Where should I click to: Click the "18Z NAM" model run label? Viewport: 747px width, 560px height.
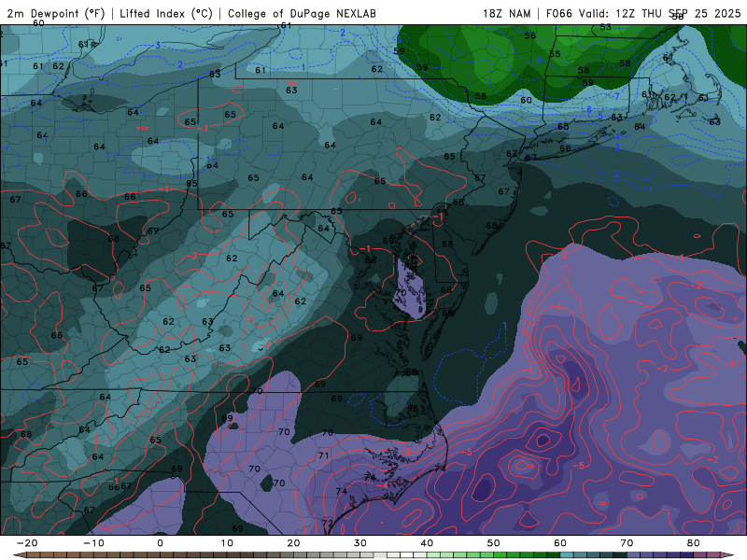pos(506,13)
